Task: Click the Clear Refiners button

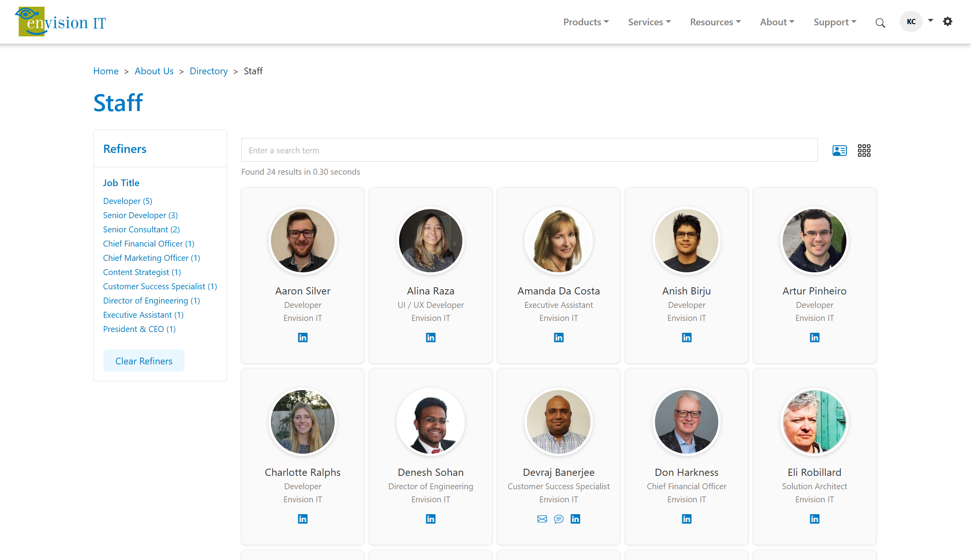Action: pos(144,361)
